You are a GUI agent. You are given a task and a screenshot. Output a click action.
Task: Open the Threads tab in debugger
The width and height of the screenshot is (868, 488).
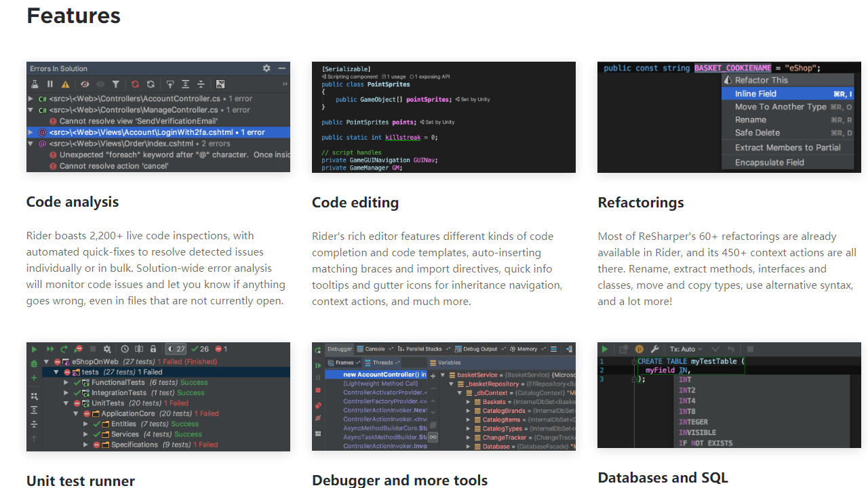point(382,363)
